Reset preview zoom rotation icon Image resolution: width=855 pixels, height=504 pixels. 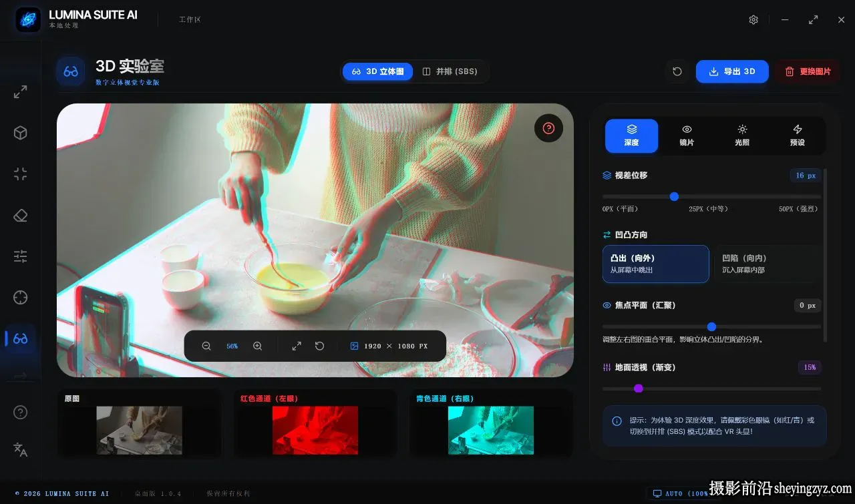(320, 346)
